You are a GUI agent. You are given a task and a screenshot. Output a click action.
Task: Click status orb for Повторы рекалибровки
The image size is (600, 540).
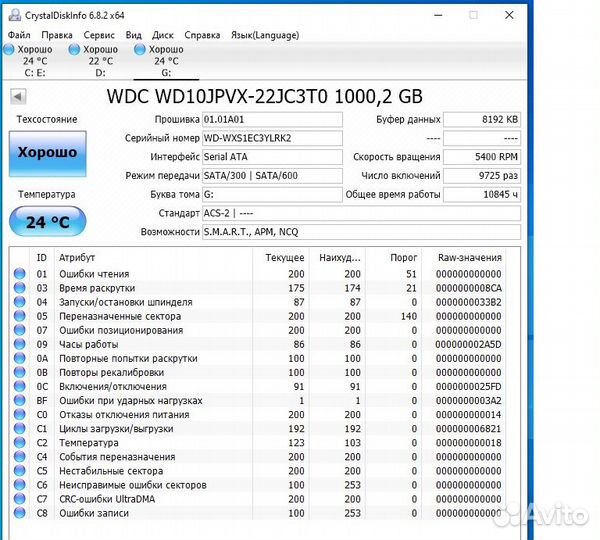click(x=20, y=372)
